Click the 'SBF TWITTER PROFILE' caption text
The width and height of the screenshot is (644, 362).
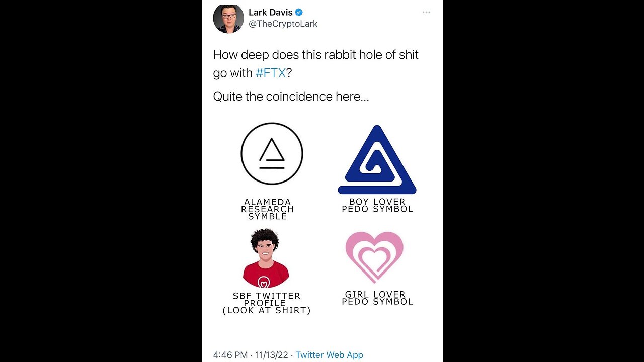(267, 299)
